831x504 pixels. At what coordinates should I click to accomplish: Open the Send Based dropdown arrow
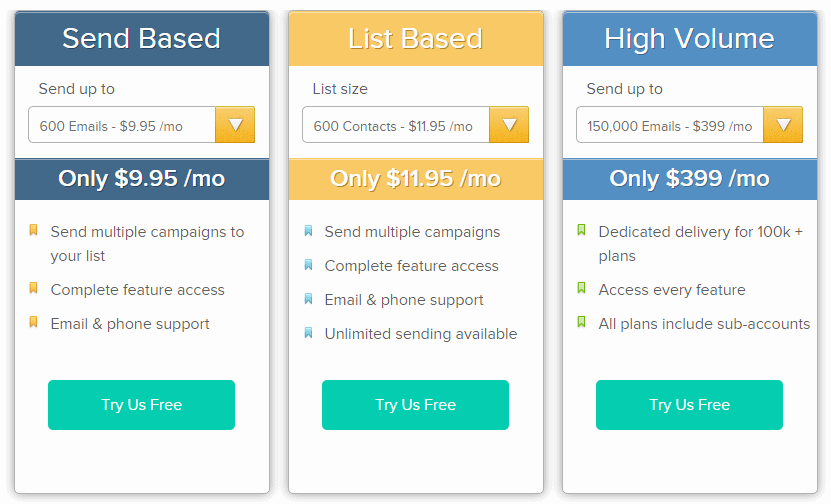point(235,125)
